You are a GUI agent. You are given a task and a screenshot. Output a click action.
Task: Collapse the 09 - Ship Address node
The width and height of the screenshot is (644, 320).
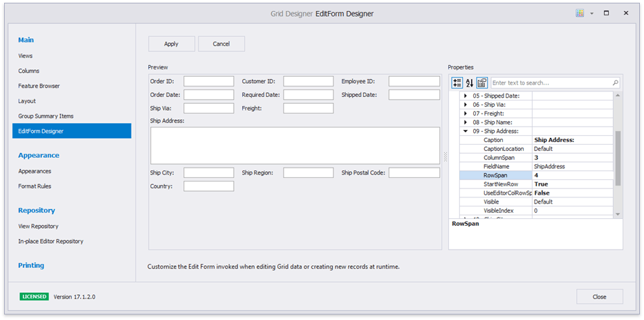click(466, 131)
